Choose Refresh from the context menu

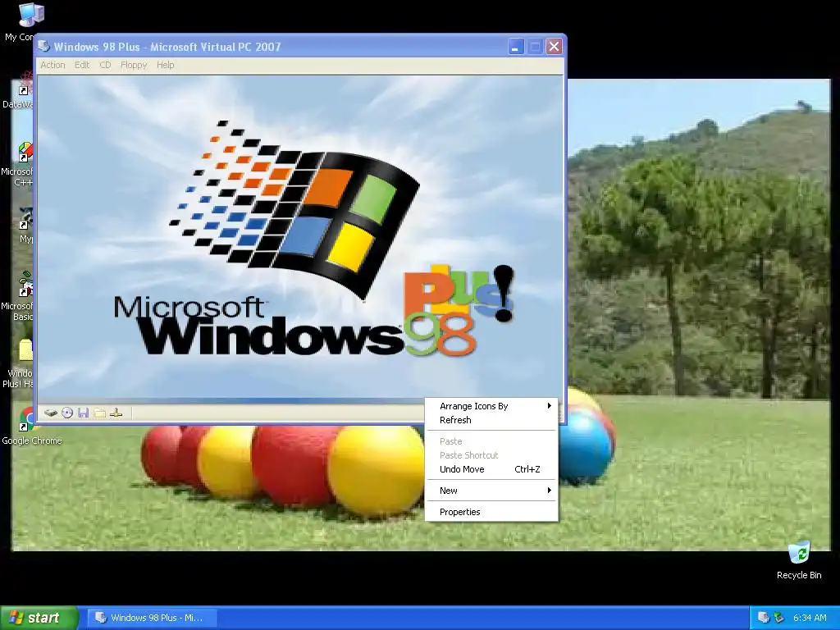pyautogui.click(x=491, y=420)
